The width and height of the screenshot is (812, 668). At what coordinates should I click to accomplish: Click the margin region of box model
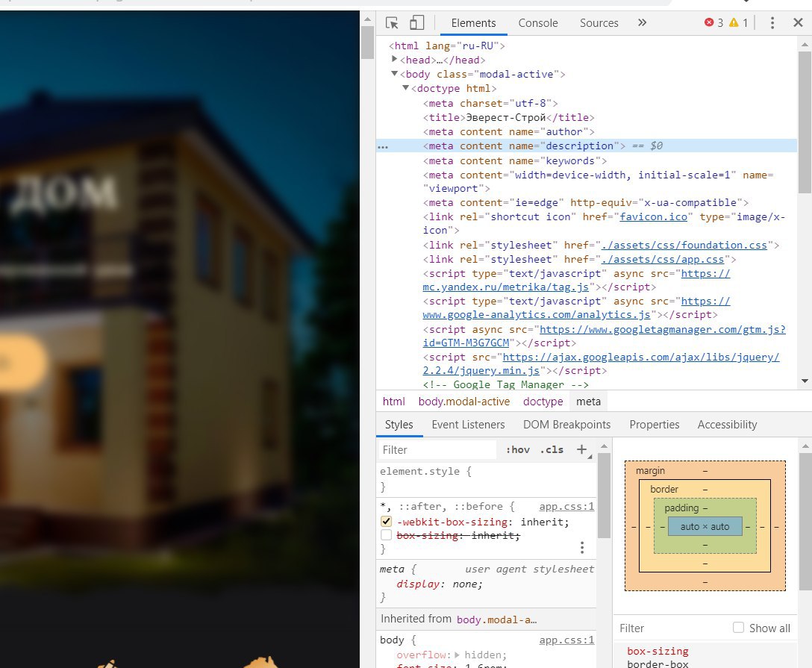[650, 471]
